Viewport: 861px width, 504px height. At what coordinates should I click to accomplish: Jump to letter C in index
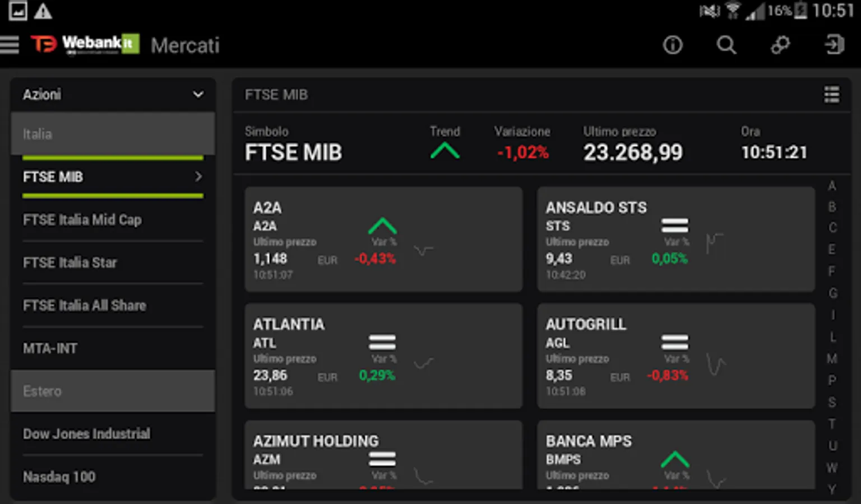pos(832,228)
